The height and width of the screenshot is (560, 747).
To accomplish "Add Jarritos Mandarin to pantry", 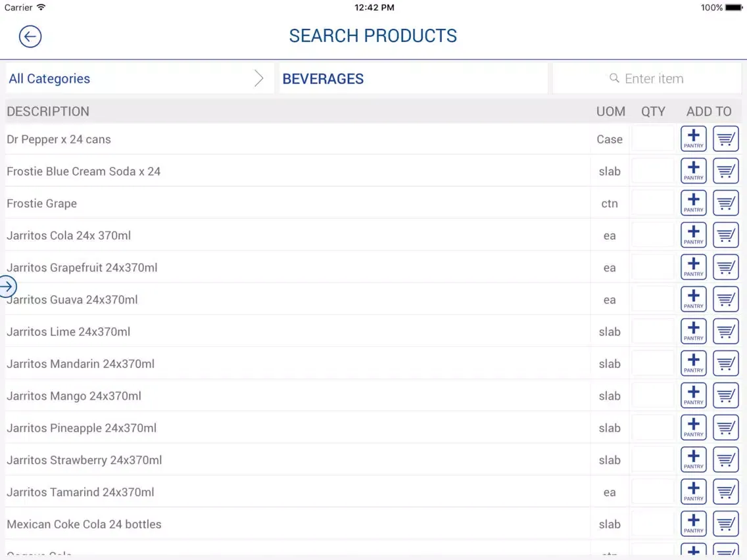I will coord(693,363).
